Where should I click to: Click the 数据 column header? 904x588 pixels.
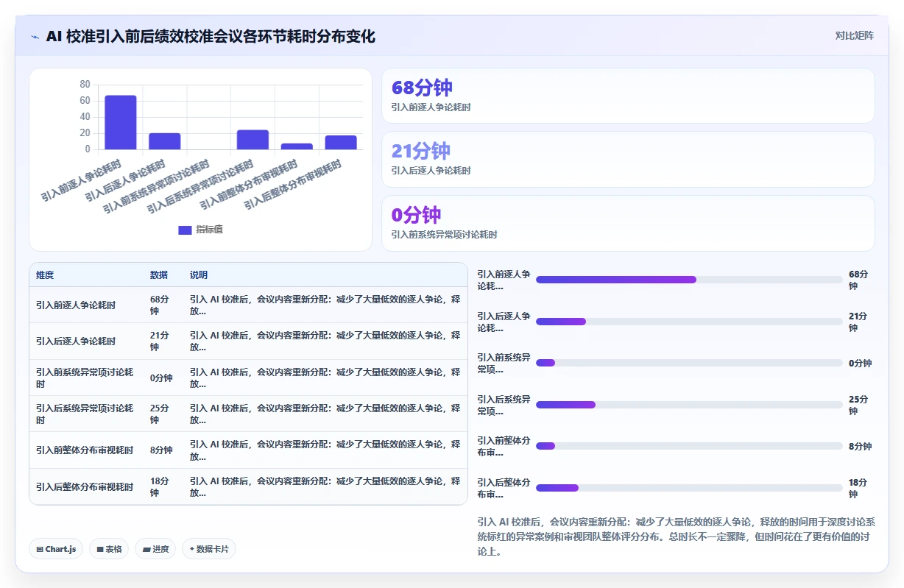click(x=159, y=275)
